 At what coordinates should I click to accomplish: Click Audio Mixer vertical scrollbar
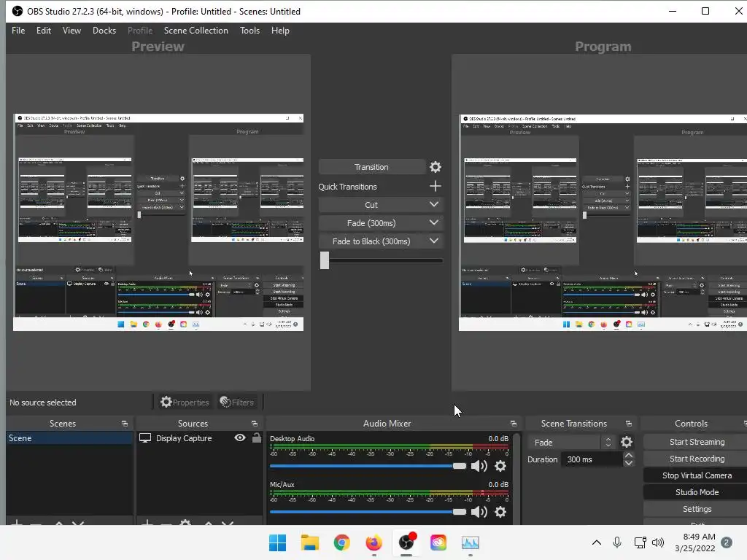pyautogui.click(x=516, y=478)
